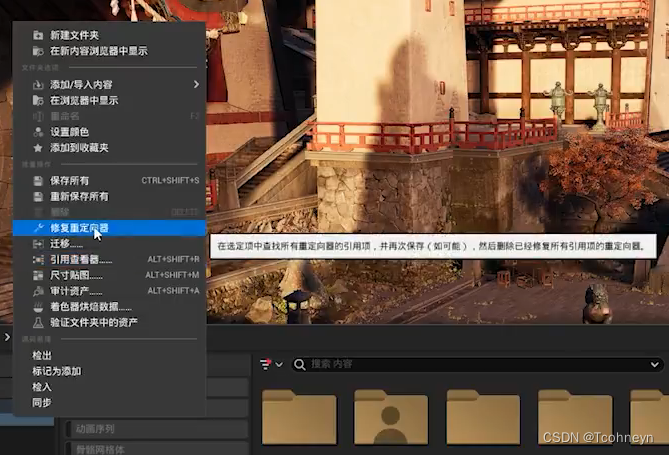
Task: Click the 迁移 migrate icon
Action: click(38, 244)
